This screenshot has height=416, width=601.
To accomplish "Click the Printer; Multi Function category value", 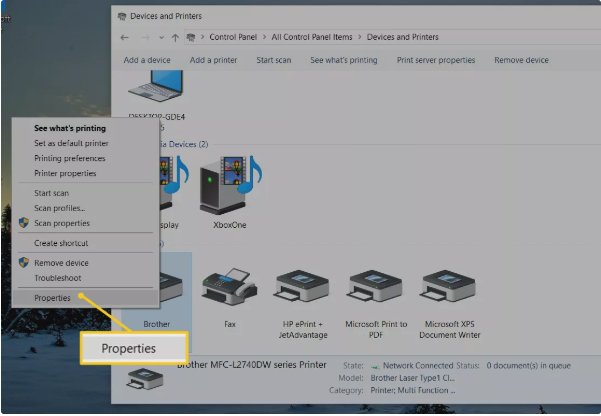I will (x=413, y=390).
